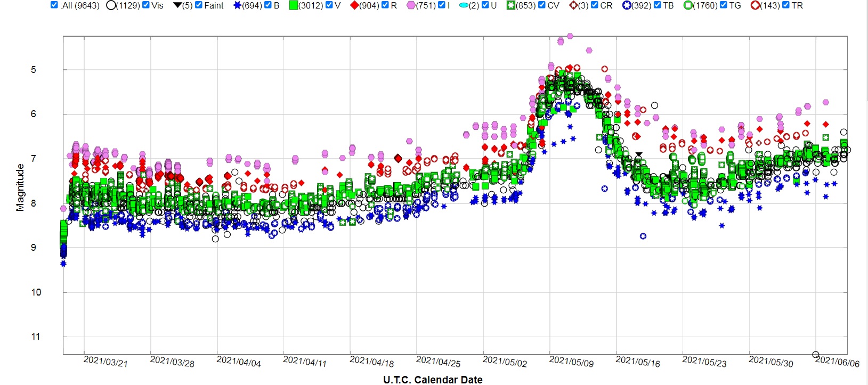
Task: Toggle the Vis observations checkbox
Action: point(146,5)
